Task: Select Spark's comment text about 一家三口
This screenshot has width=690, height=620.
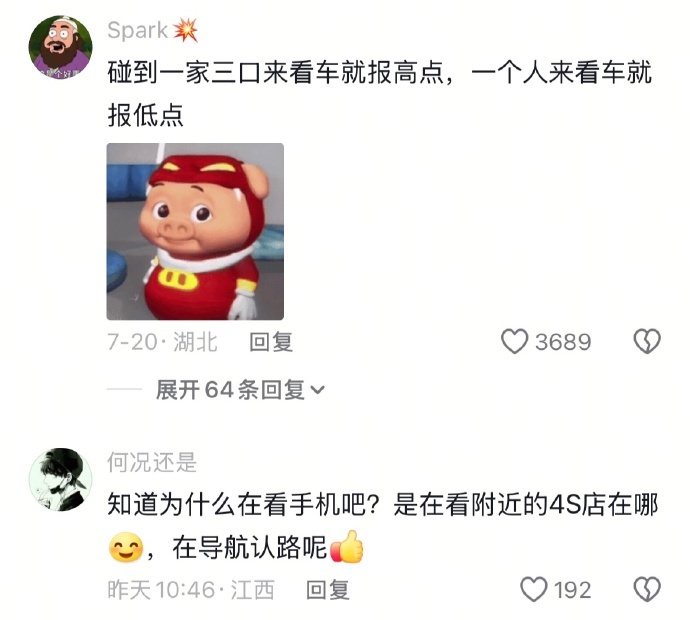Action: tap(379, 94)
